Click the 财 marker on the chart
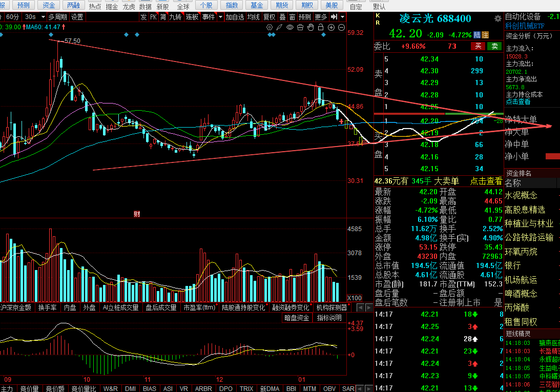The image size is (560, 392). (137, 214)
